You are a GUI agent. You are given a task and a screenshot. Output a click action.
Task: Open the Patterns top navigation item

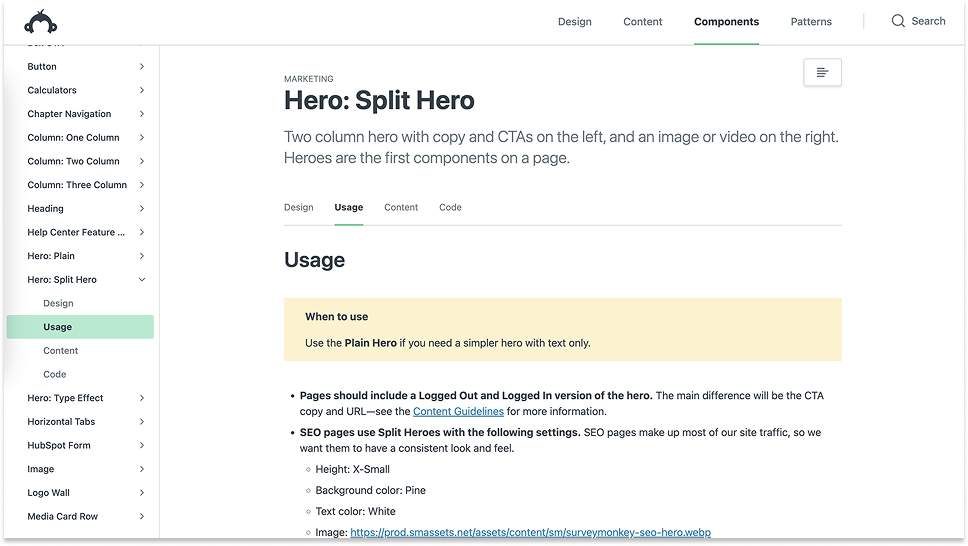(811, 22)
